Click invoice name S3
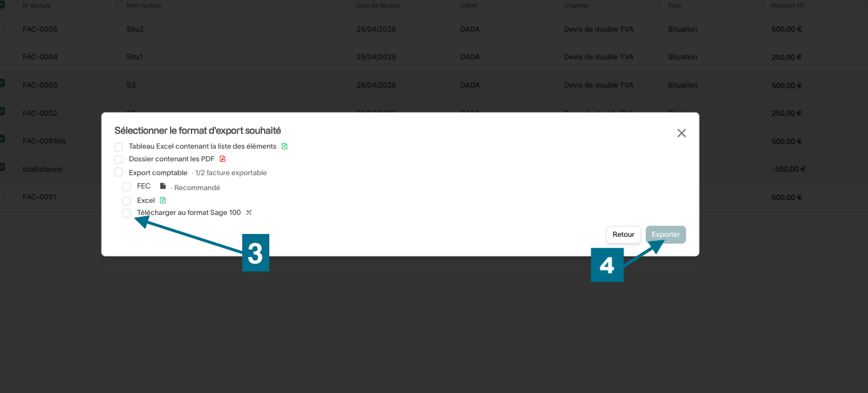Screen dimensions: 868x393 (131, 85)
